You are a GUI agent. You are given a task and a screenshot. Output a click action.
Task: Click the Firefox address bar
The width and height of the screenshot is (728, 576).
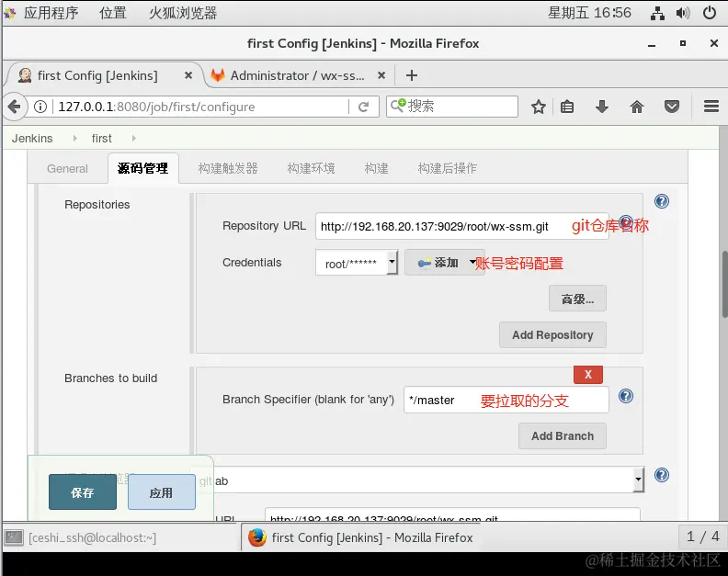tap(199, 107)
